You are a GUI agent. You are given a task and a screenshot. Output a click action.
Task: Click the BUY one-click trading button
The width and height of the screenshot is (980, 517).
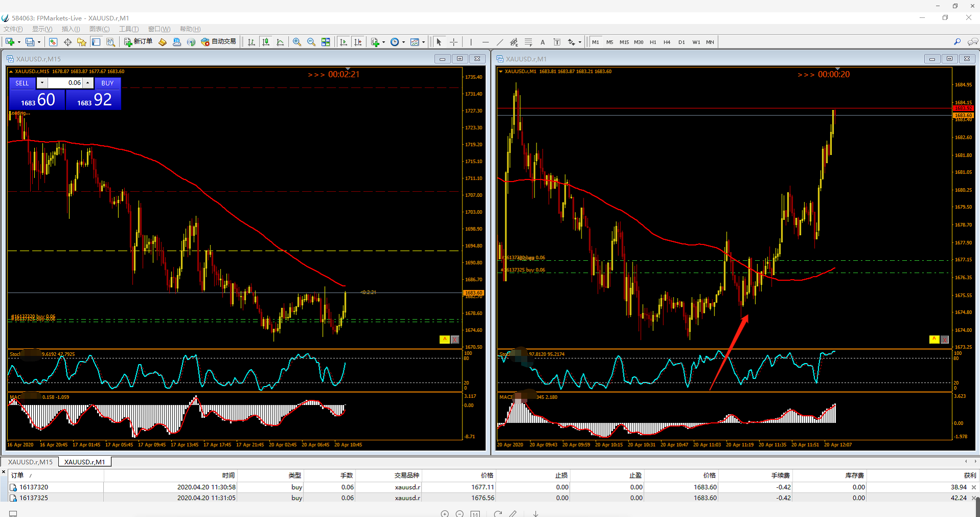point(107,83)
